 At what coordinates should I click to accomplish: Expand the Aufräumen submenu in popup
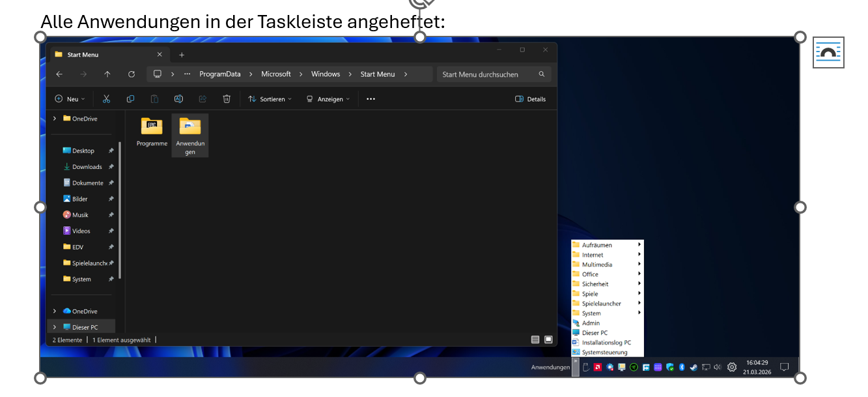pyautogui.click(x=607, y=245)
